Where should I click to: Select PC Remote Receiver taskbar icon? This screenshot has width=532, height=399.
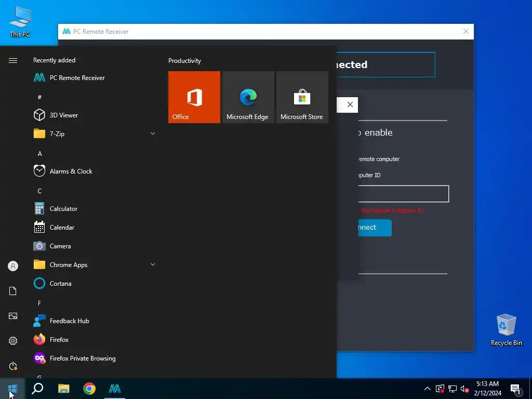tap(115, 389)
